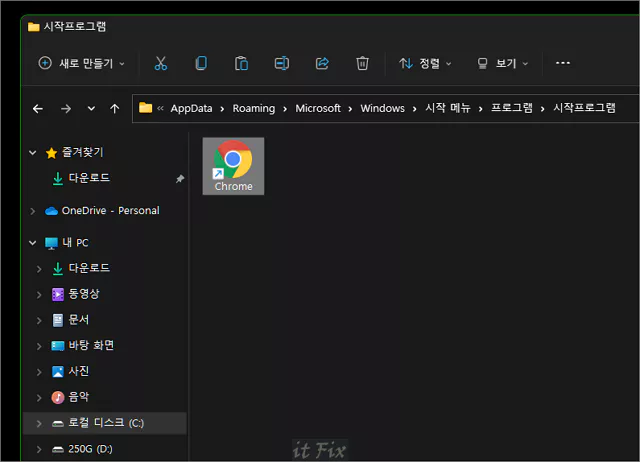The image size is (640, 462).
Task: Click Windows in the address path
Action: tap(382, 108)
